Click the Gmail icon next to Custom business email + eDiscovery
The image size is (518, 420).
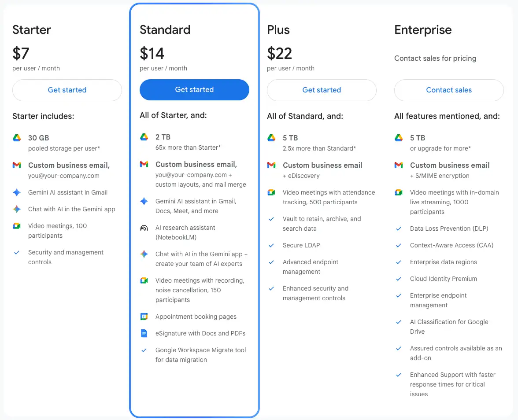[271, 165]
